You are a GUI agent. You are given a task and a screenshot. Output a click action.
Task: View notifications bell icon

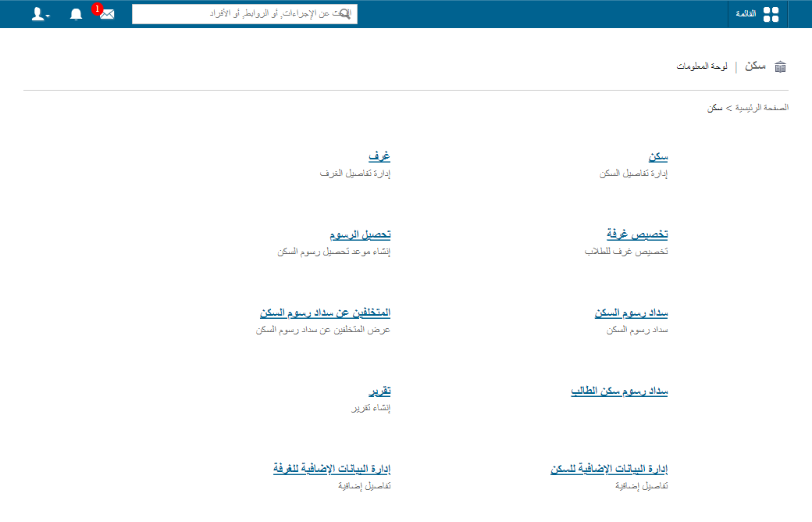click(77, 14)
